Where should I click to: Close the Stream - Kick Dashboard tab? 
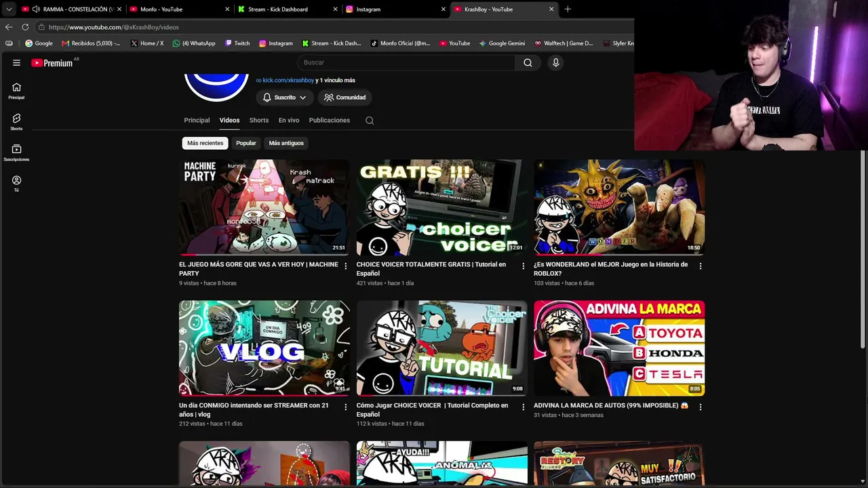[x=335, y=9]
